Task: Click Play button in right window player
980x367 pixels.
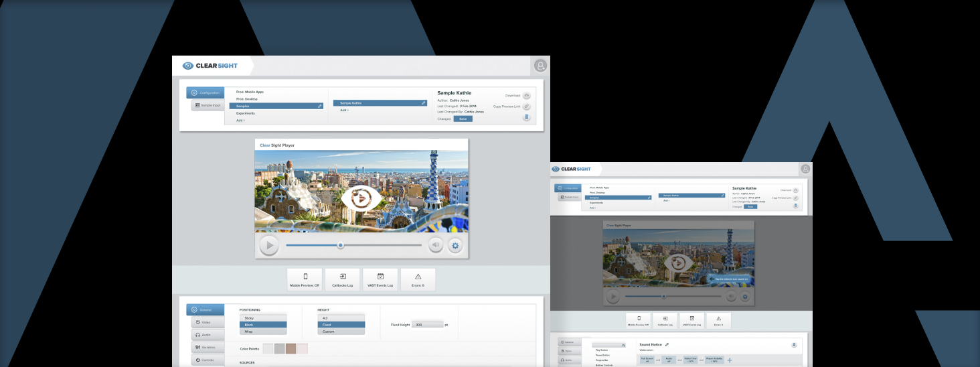Action: point(612,296)
